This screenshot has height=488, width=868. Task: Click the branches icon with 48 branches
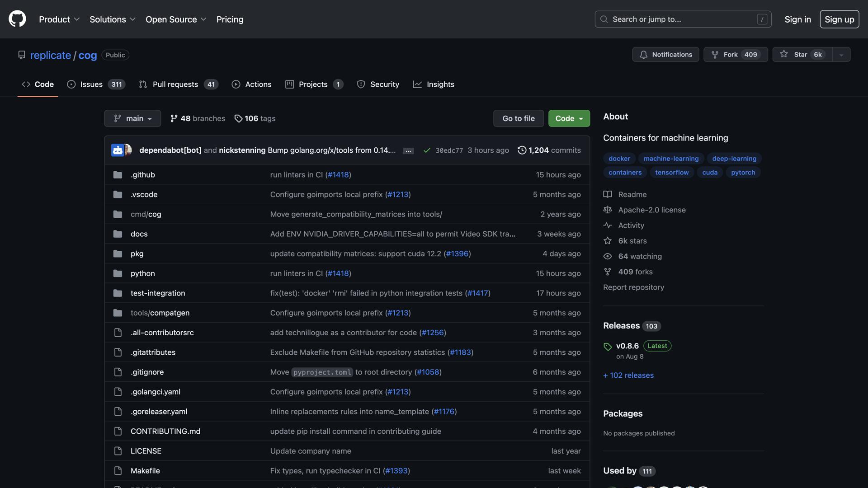click(174, 118)
